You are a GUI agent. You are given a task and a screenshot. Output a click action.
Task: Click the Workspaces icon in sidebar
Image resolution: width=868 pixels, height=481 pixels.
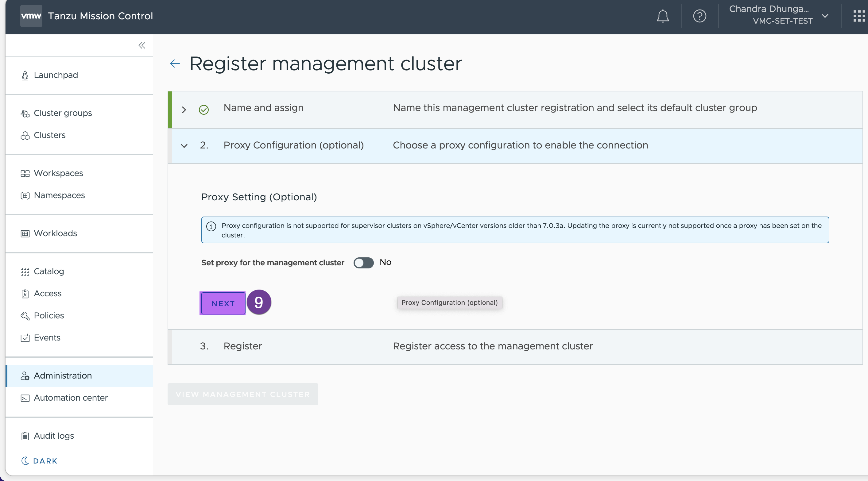(24, 173)
